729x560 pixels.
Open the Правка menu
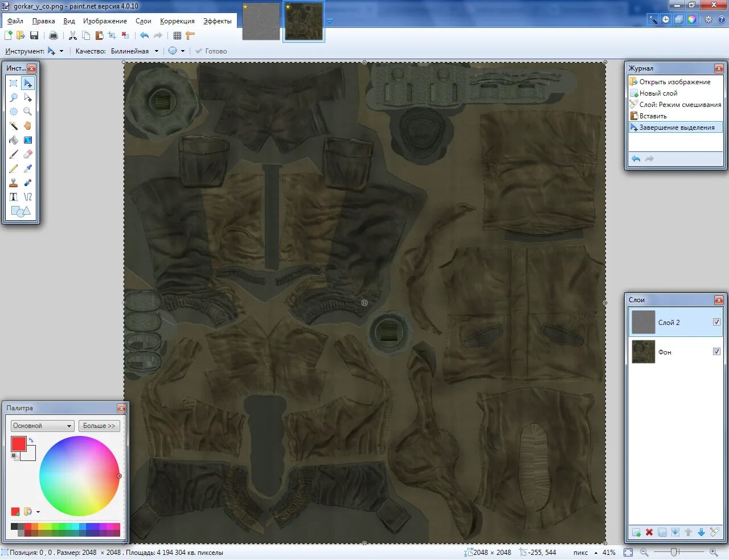[x=43, y=21]
